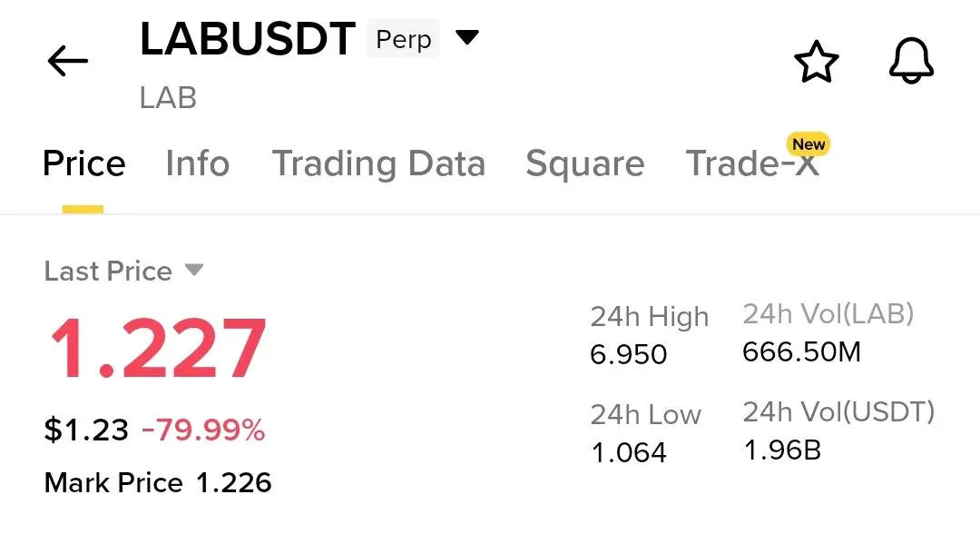This screenshot has width=980, height=534.
Task: Open price alerts via bell icon
Action: point(911,61)
